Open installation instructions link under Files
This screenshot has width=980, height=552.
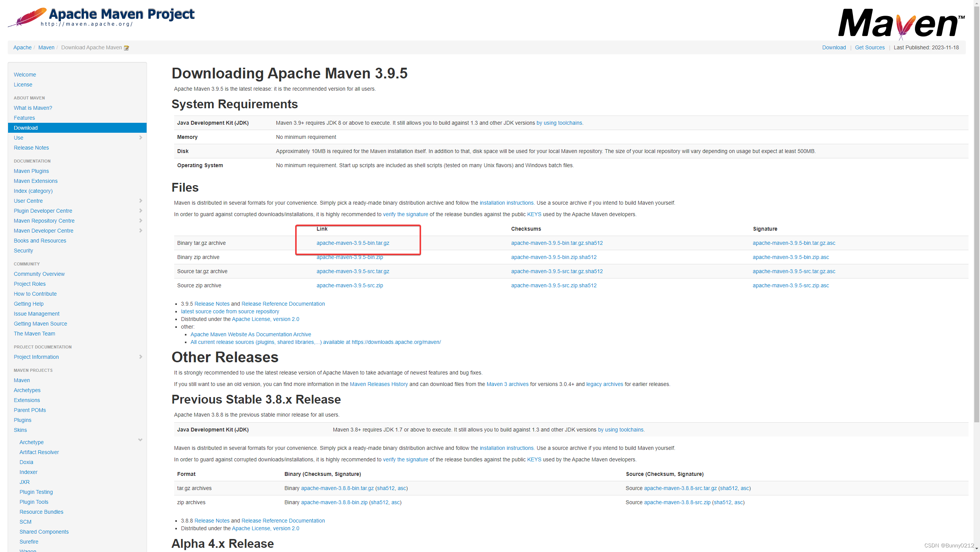click(x=507, y=203)
